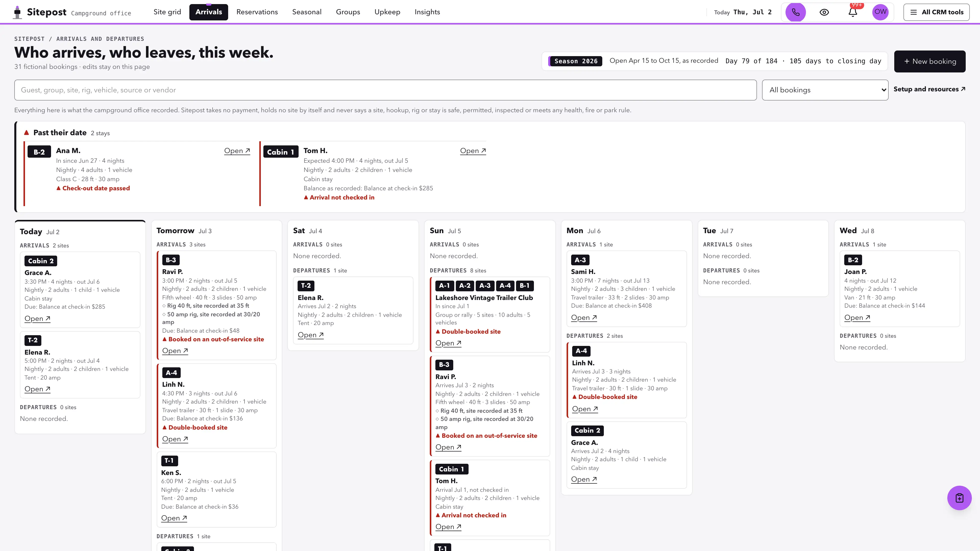Select the Arrivals tab

[209, 12]
